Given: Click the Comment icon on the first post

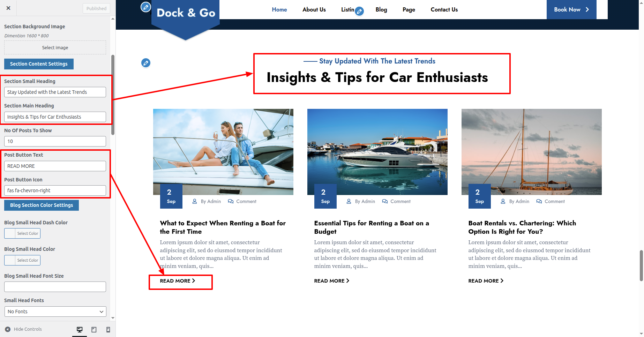Looking at the screenshot, I should (231, 201).
